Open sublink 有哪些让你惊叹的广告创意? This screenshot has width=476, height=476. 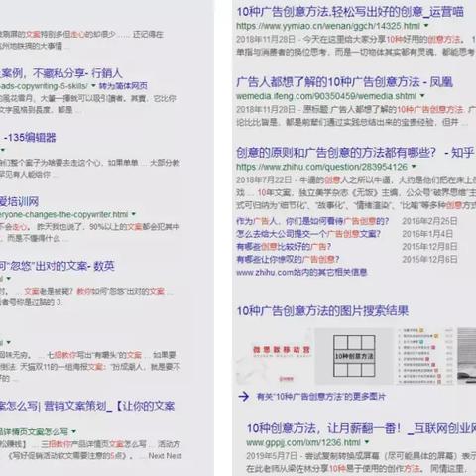[288, 259]
